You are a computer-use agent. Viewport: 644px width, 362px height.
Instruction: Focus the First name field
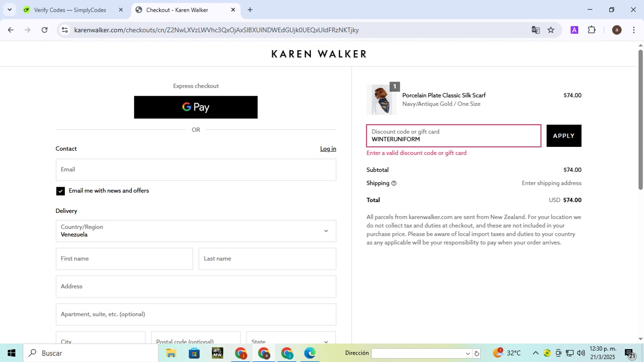click(124, 259)
